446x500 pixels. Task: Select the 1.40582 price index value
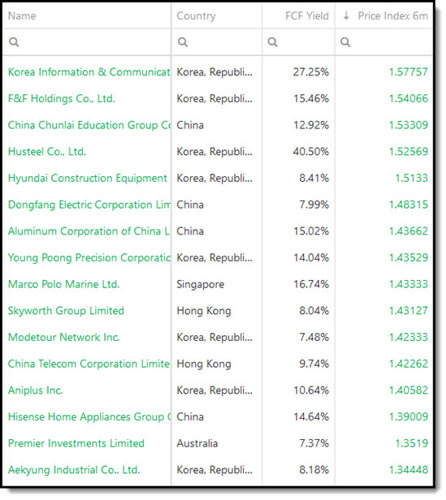pyautogui.click(x=409, y=390)
